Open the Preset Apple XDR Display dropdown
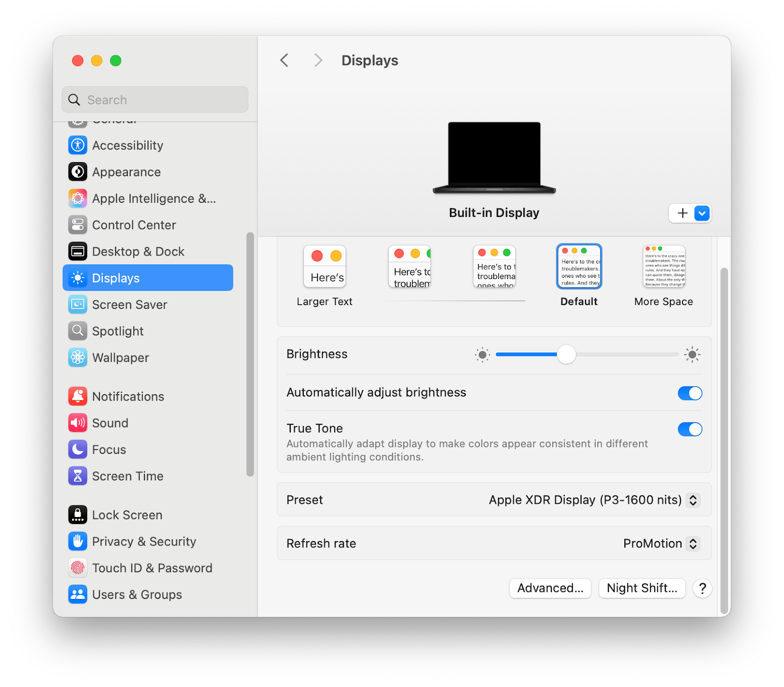Viewport: 784px width, 687px height. [594, 500]
